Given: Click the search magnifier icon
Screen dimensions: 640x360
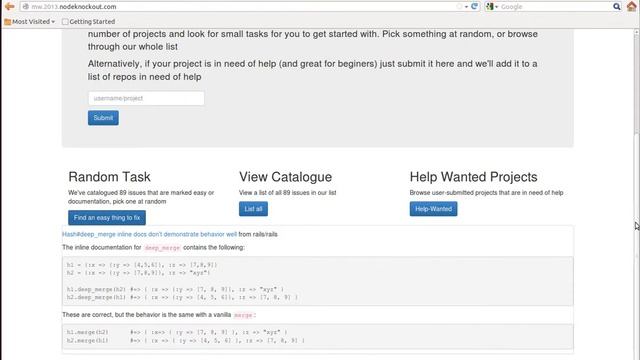Looking at the screenshot, I should tap(616, 7).
